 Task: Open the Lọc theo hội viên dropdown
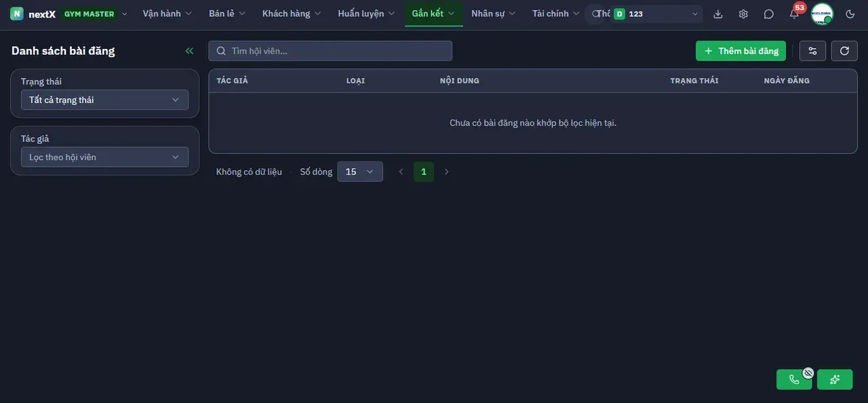[x=104, y=157]
